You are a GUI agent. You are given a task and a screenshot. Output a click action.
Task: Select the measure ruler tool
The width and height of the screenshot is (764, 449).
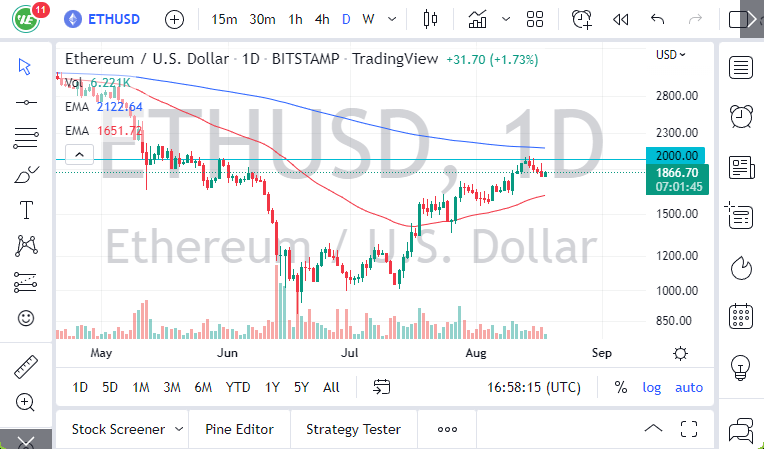click(x=26, y=367)
